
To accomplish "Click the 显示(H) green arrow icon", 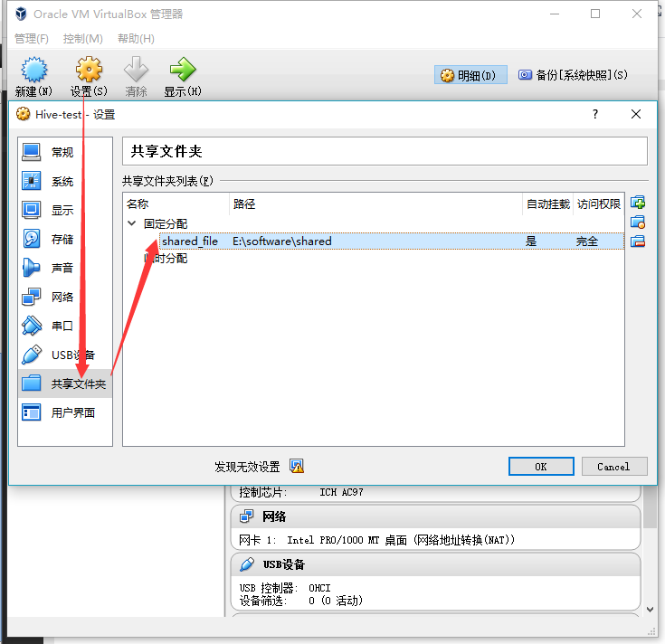I will [183, 69].
